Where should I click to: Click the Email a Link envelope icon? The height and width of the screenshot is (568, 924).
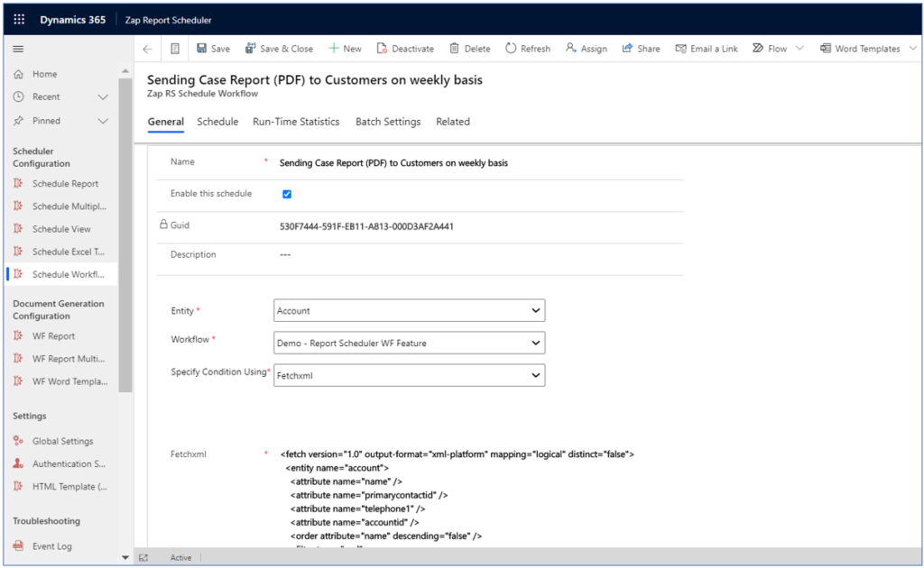click(x=680, y=49)
